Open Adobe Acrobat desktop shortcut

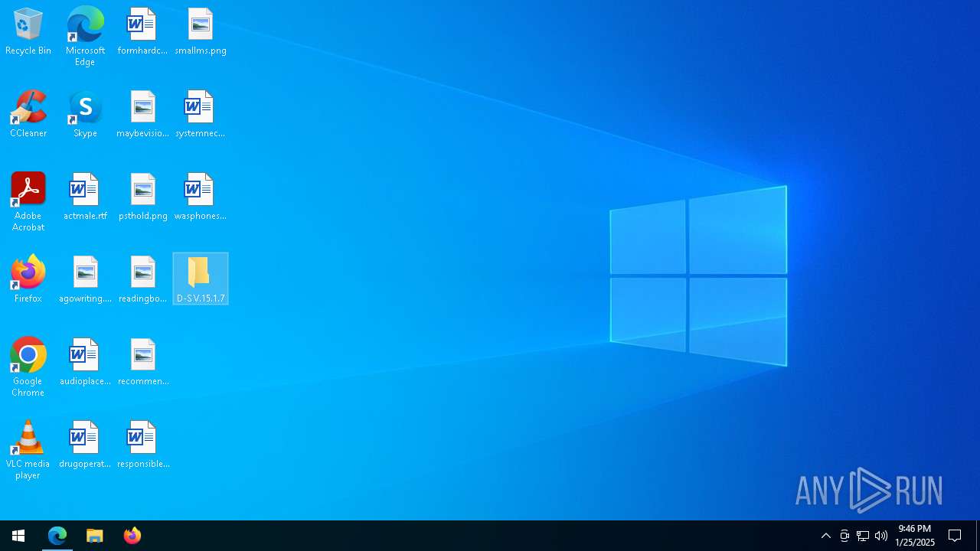[28, 202]
